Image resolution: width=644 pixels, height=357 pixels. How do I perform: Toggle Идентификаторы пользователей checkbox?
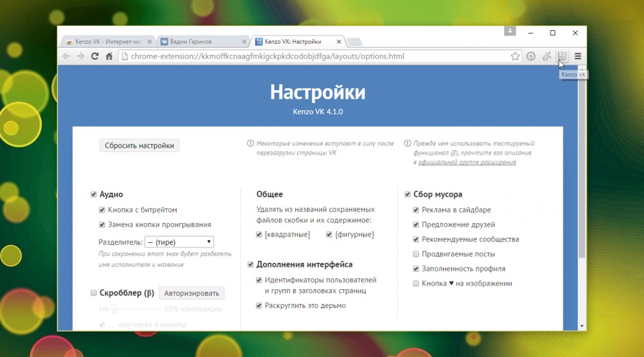click(259, 280)
